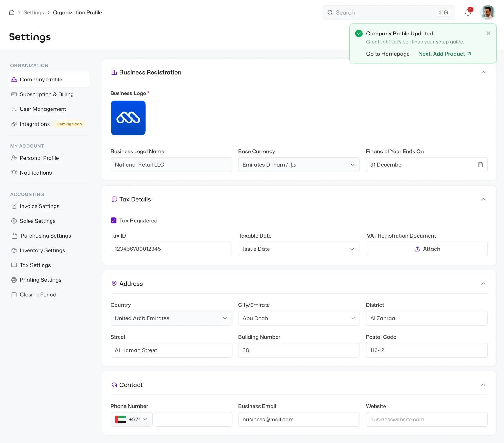This screenshot has height=443, width=504.
Task: Click the Inventory Settings box icon
Action: point(14,250)
